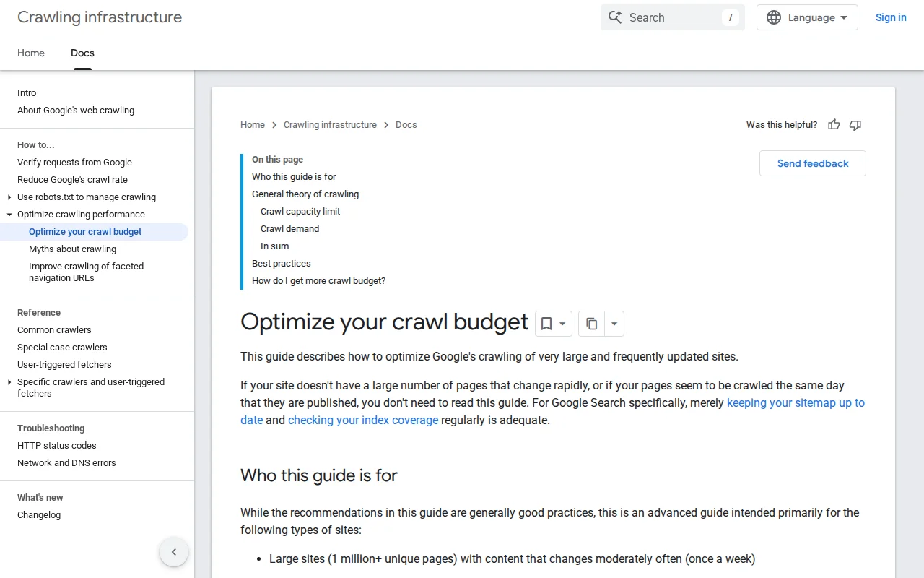Expand Specific crawlers and user-triggered fetchers
This screenshot has width=924, height=578.
pos(9,381)
